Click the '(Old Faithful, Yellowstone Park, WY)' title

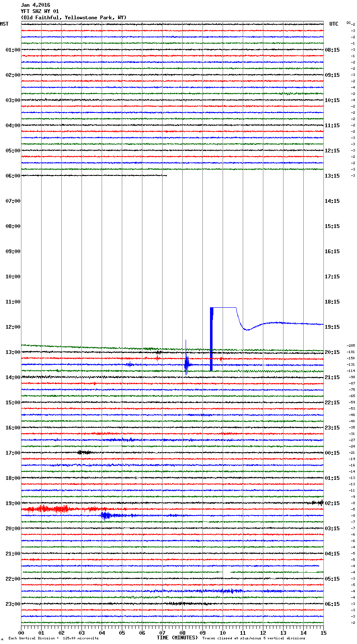point(73,18)
